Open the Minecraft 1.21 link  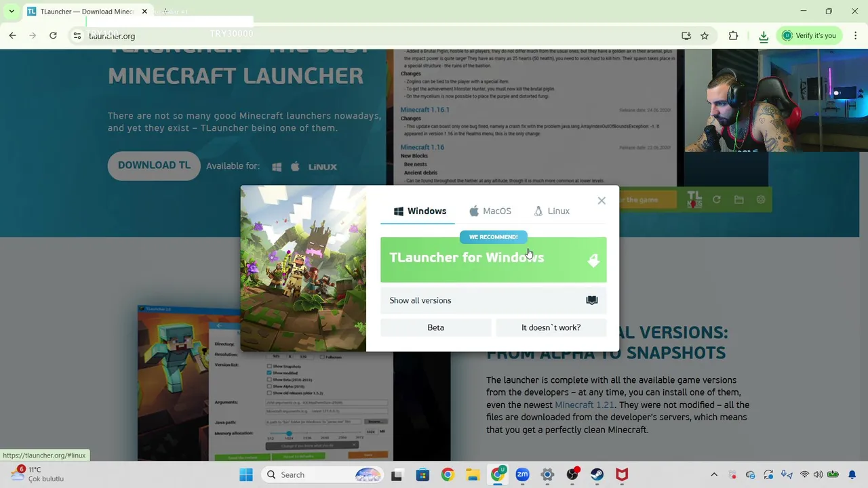(584, 405)
